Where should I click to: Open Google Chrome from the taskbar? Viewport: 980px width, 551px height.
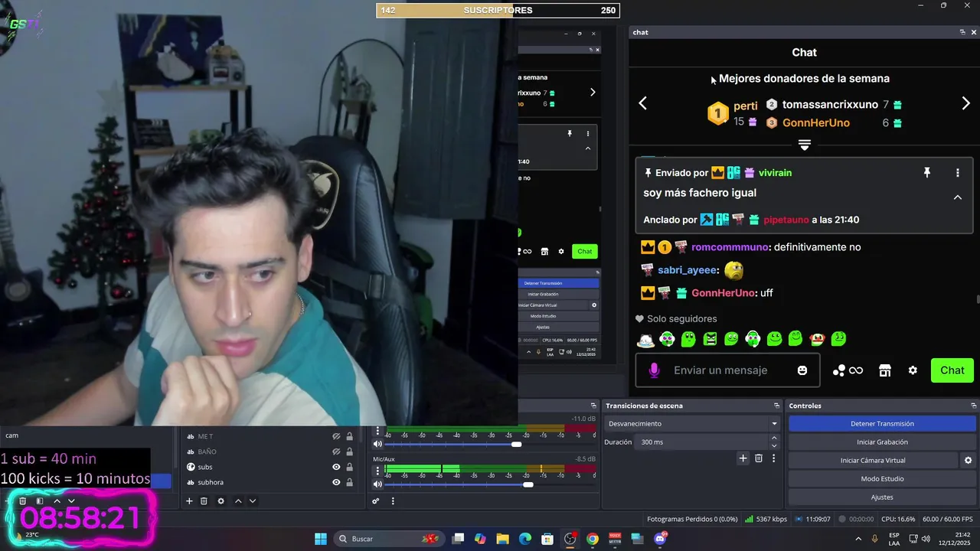pyautogui.click(x=593, y=539)
